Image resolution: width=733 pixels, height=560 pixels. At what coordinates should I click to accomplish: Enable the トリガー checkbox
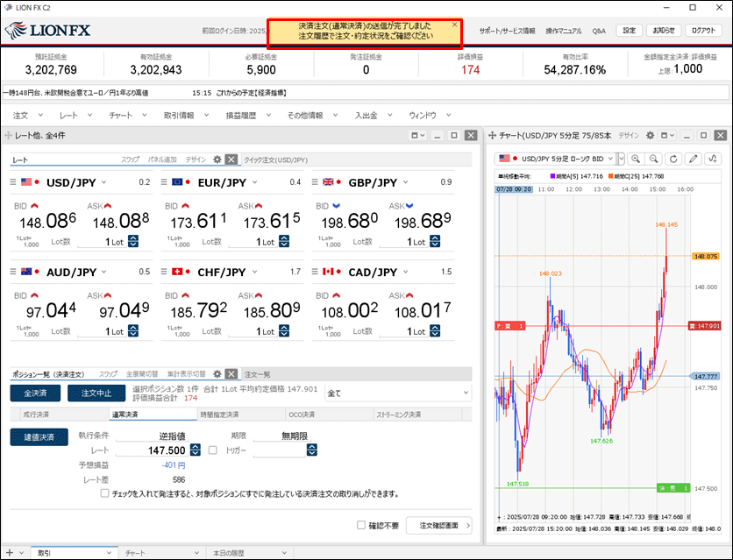tap(211, 450)
